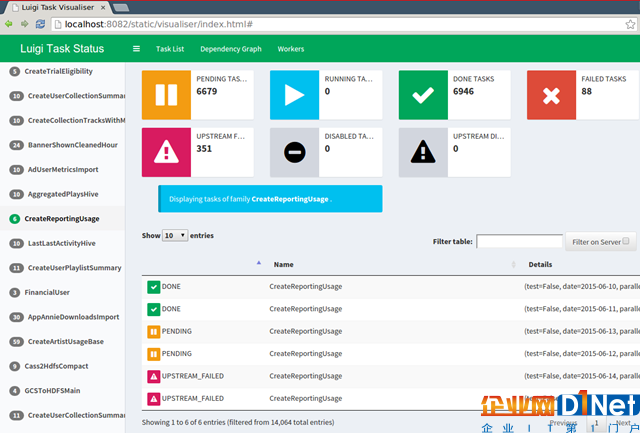
Task: Open a new browser tab
Action: click(121, 7)
